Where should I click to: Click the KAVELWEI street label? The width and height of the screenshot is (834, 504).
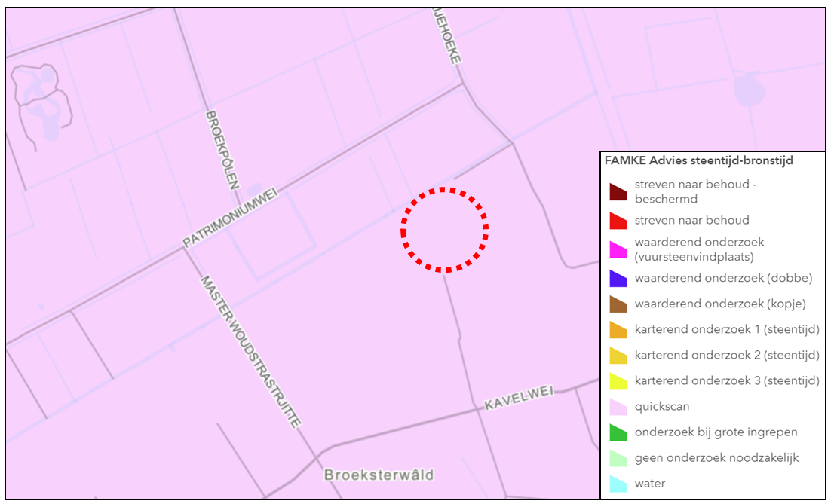tap(519, 398)
